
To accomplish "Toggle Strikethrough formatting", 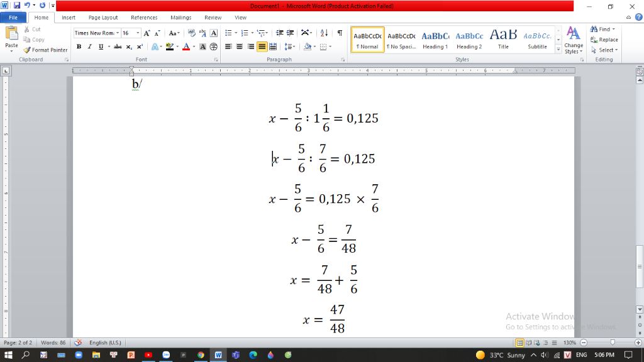I will coord(118,47).
